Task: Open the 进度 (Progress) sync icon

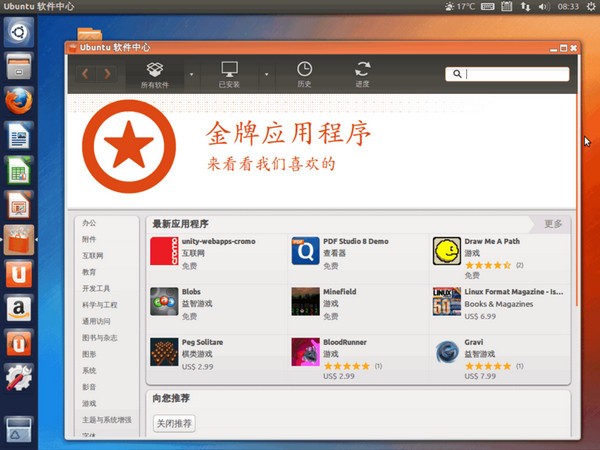Action: click(x=362, y=75)
